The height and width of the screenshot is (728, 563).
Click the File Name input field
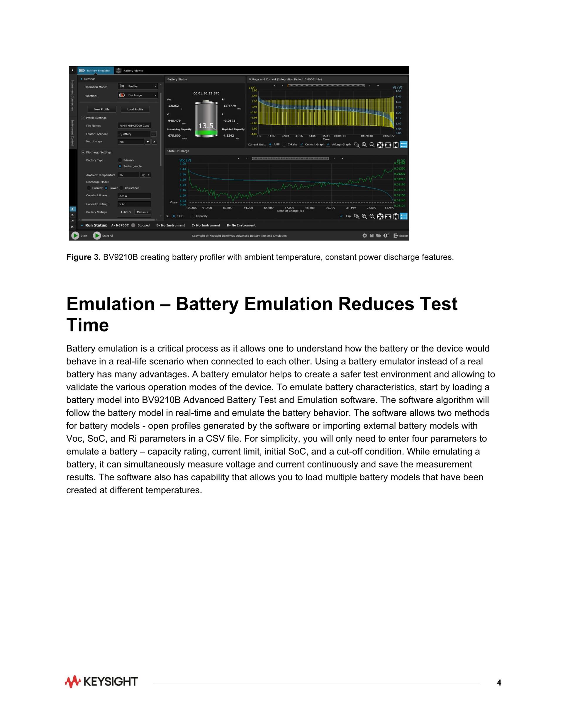click(x=134, y=126)
